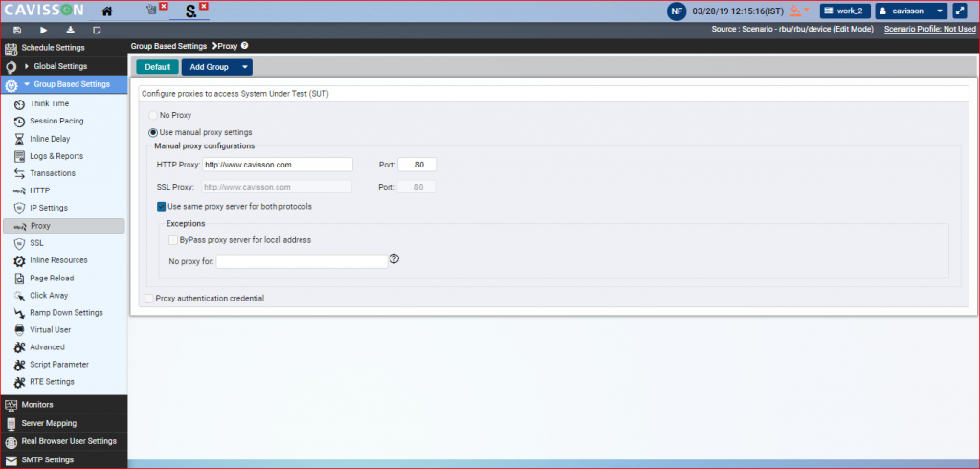The width and height of the screenshot is (980, 469).
Task: Open Schedule Settings section
Action: (x=64, y=48)
